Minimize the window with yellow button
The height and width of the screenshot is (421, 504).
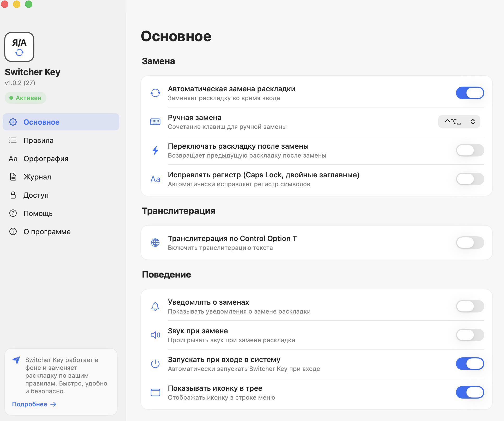(x=17, y=4)
